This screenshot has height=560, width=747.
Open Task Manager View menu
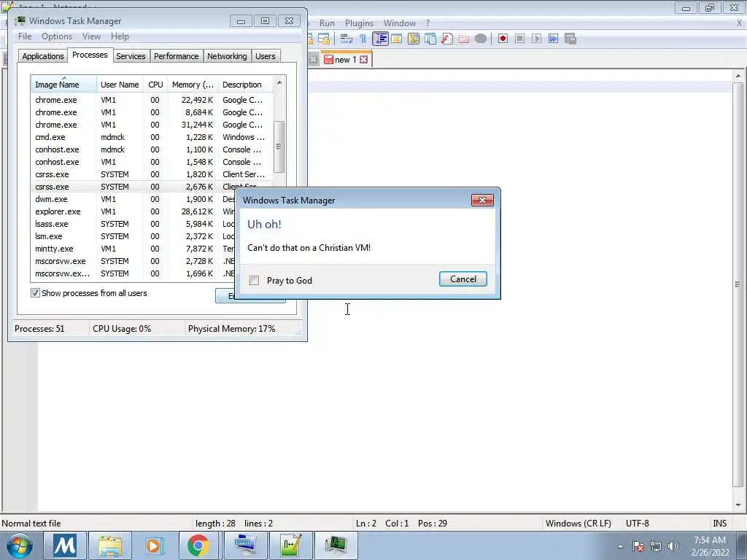pos(91,36)
